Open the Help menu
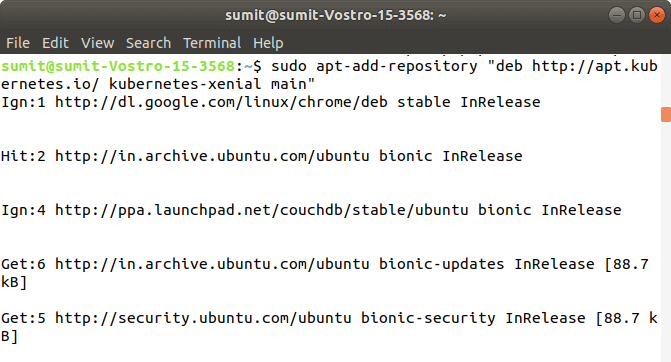This screenshot has width=671, height=362. 268,43
